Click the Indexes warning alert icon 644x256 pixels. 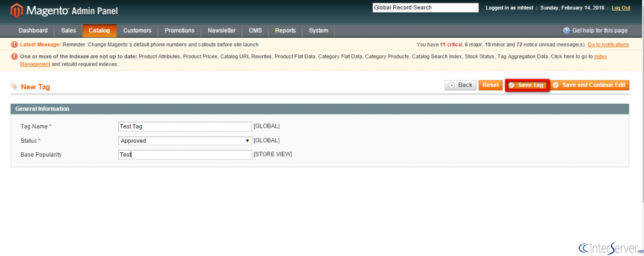pyautogui.click(x=14, y=57)
